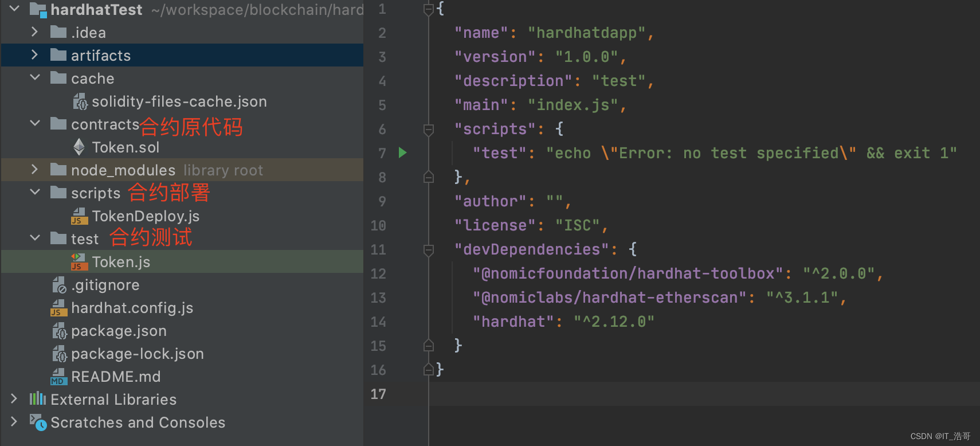Click "hardhatdapp" name value in editor

586,33
